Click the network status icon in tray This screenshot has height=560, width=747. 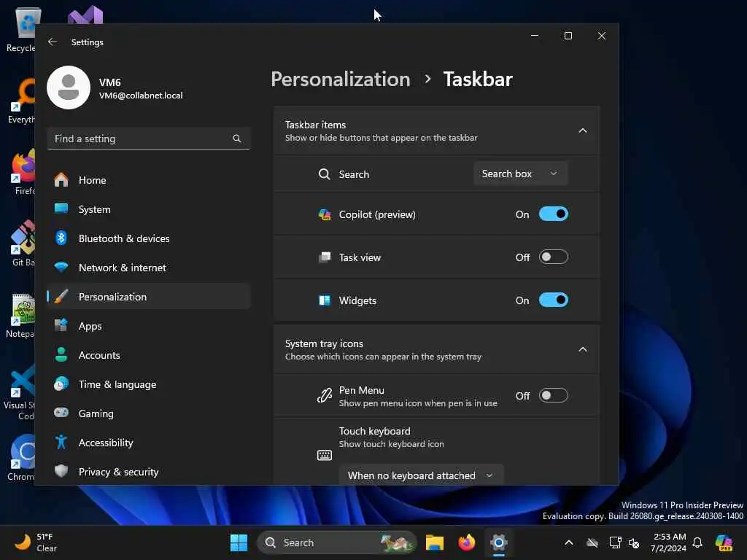tap(615, 542)
